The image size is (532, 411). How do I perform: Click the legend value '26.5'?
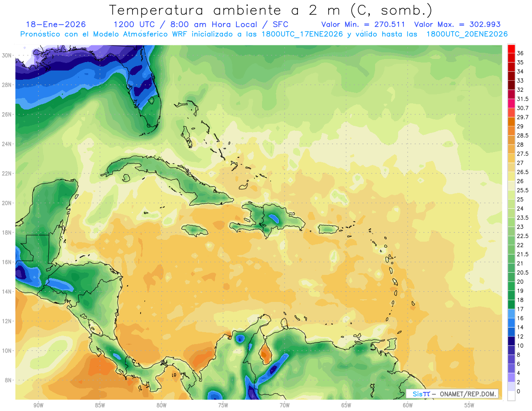523,172
